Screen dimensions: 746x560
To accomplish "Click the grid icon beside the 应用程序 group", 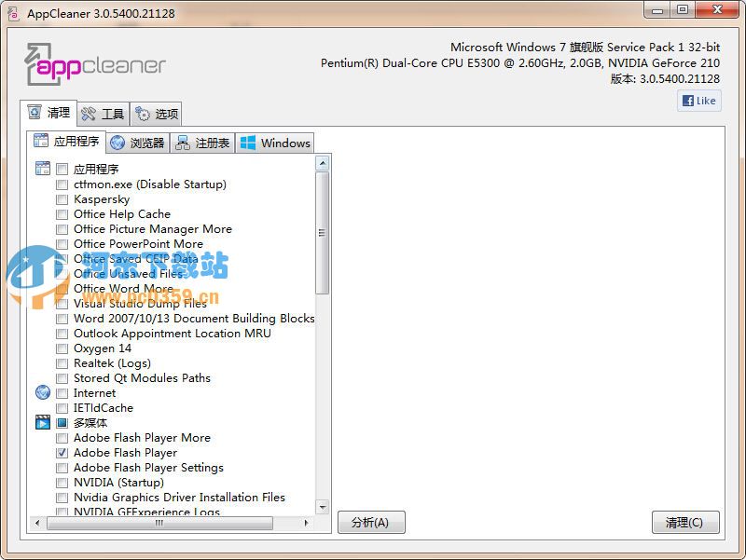I will (x=42, y=168).
